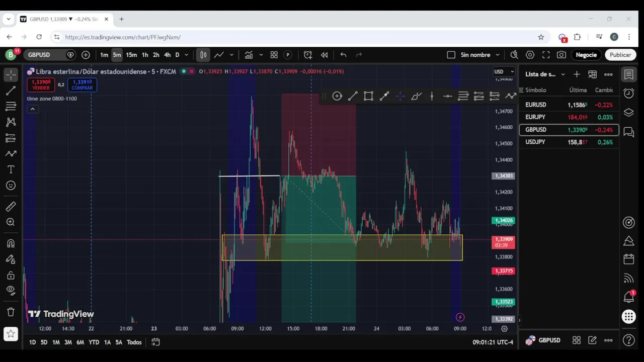This screenshot has height=362, width=644.
Task: Open the calendar panel in right sidebar
Action: [628, 259]
